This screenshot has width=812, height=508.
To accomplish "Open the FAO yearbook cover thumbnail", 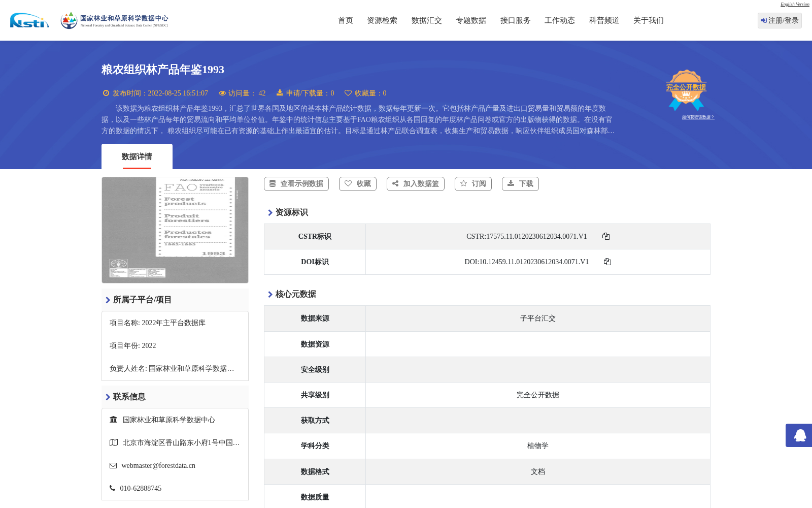I will [175, 230].
